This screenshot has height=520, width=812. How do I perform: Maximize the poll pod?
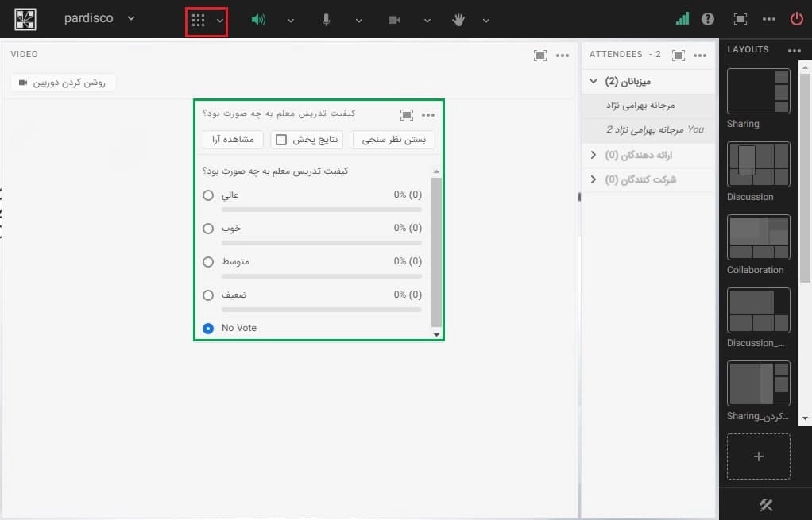[407, 115]
